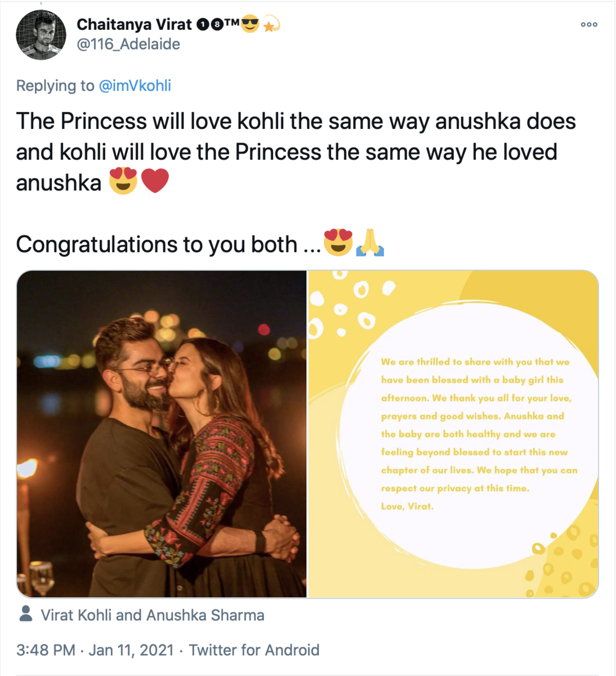Open the yellow baby announcement image
The height and width of the screenshot is (676, 616).
(x=453, y=434)
